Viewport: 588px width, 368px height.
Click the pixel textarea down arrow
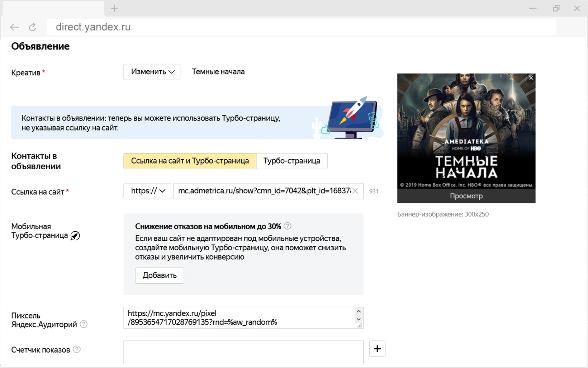(359, 319)
